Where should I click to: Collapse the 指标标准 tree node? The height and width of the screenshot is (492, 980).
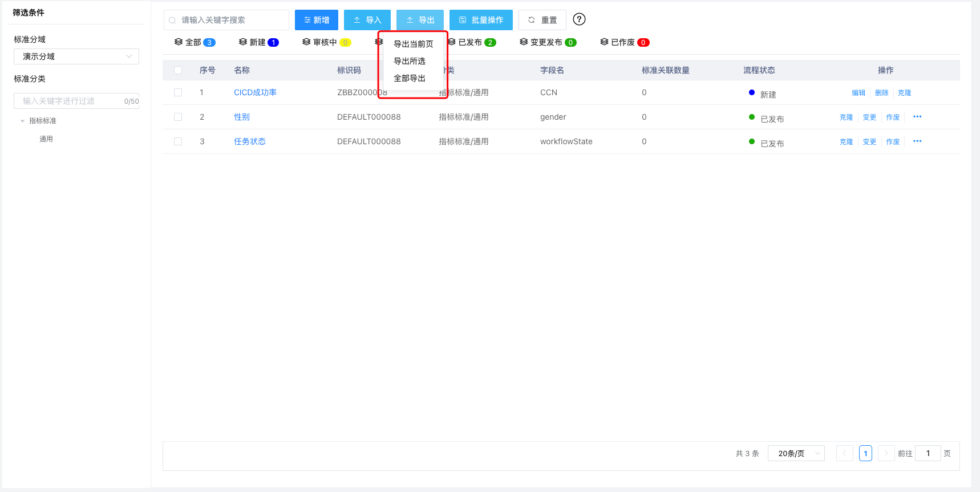click(23, 121)
